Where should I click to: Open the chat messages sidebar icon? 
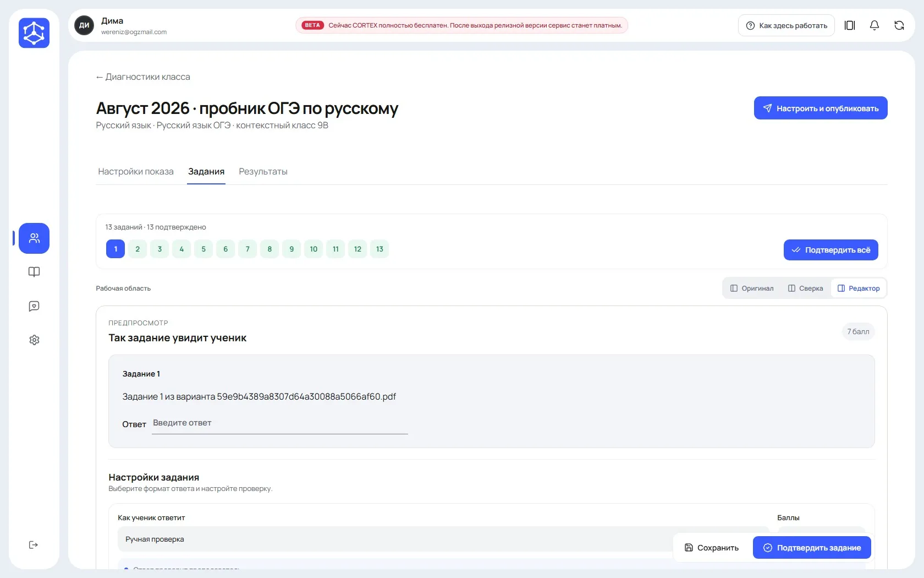34,306
